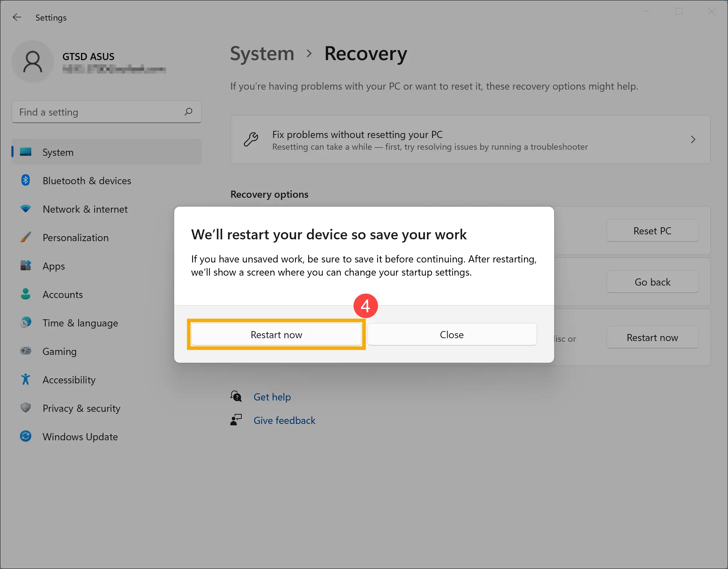Open Accounts settings

click(63, 294)
